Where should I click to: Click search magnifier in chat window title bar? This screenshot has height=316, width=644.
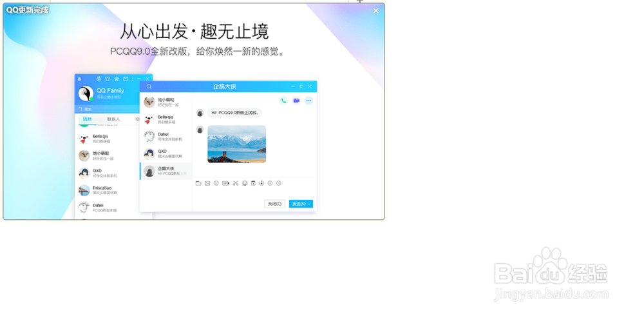(149, 86)
